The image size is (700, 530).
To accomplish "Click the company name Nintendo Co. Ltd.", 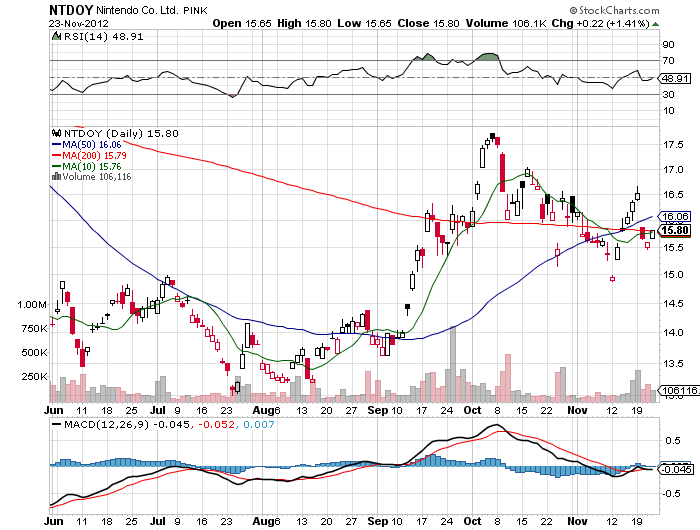I will [x=137, y=10].
